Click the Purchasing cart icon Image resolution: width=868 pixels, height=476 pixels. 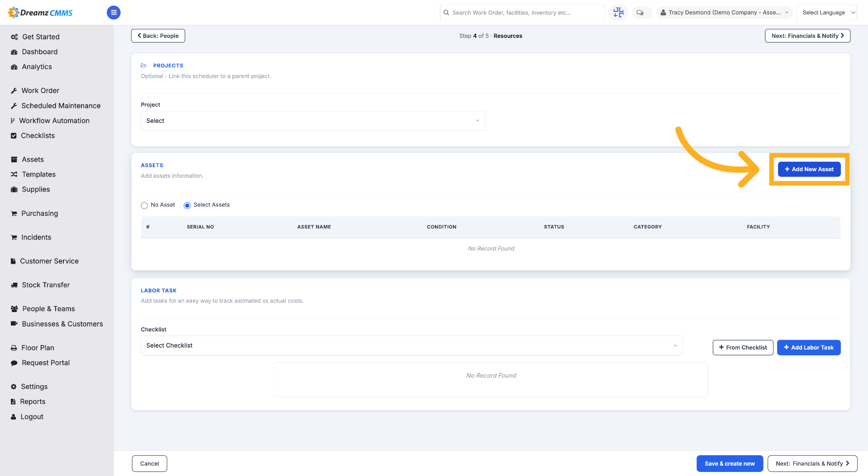pyautogui.click(x=14, y=214)
